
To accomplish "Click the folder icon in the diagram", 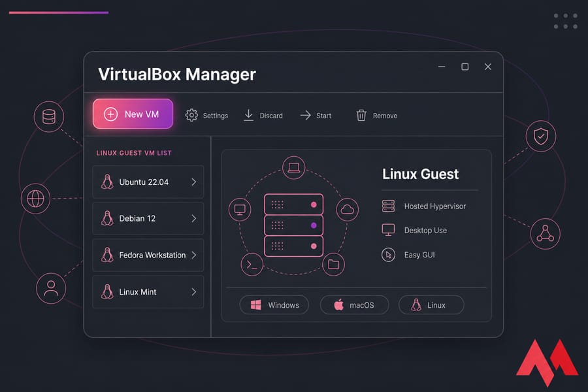I will tap(333, 265).
